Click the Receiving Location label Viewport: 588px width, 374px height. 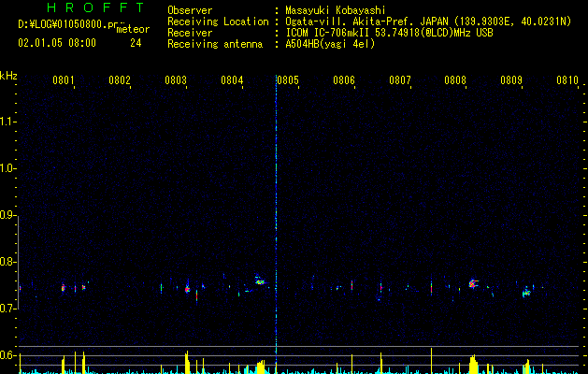(x=218, y=22)
